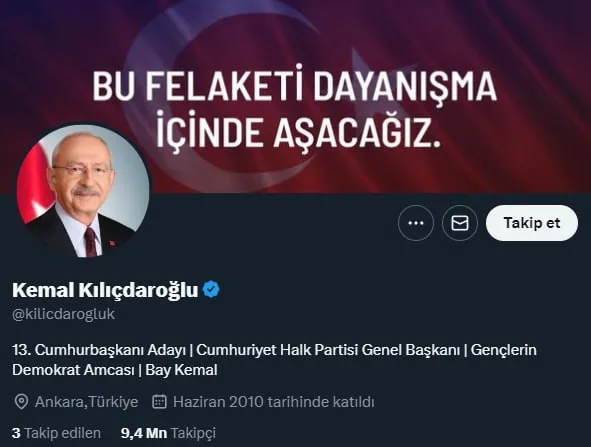This screenshot has width=591, height=447.
Task: Click the Kemal Kılıçdaroğlu display name
Action: [x=105, y=290]
